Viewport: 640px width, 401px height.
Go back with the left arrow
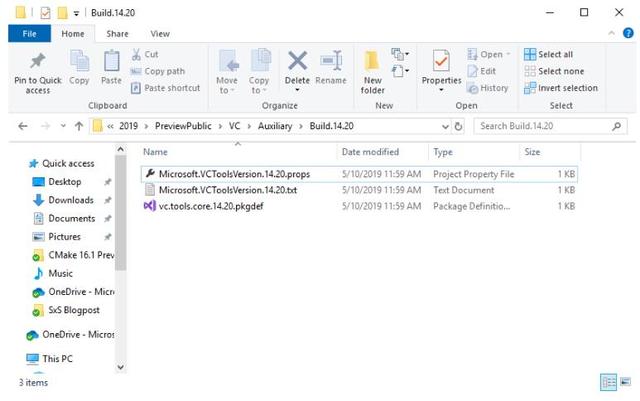(23, 126)
